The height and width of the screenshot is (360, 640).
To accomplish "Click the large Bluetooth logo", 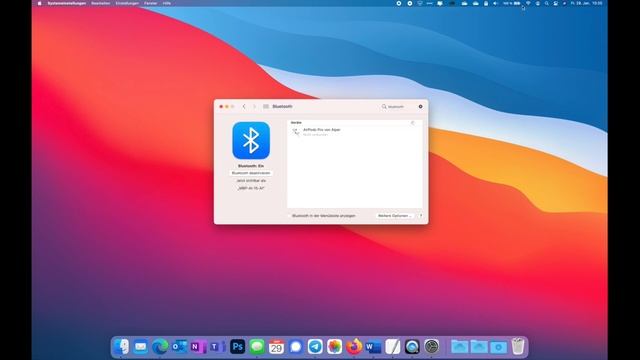I will click(251, 140).
